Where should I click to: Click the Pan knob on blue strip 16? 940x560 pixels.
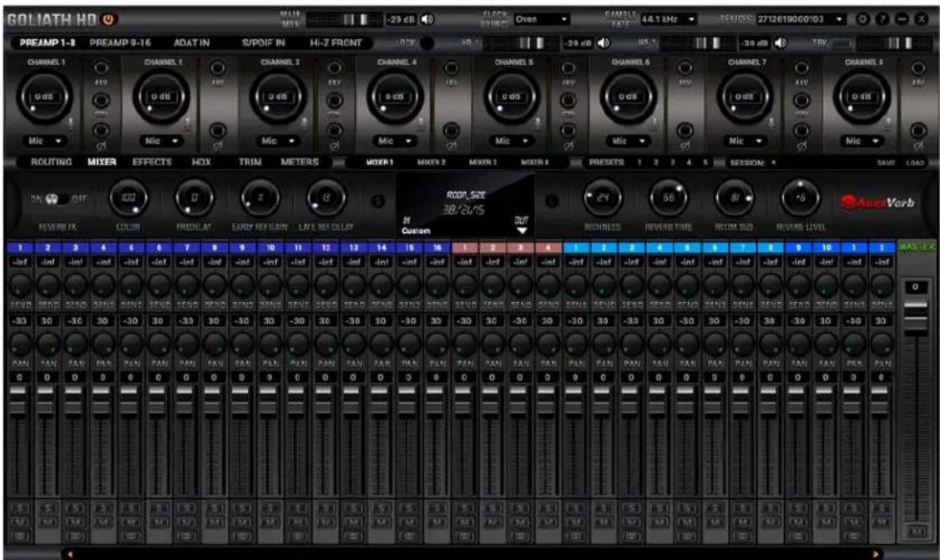[437, 344]
